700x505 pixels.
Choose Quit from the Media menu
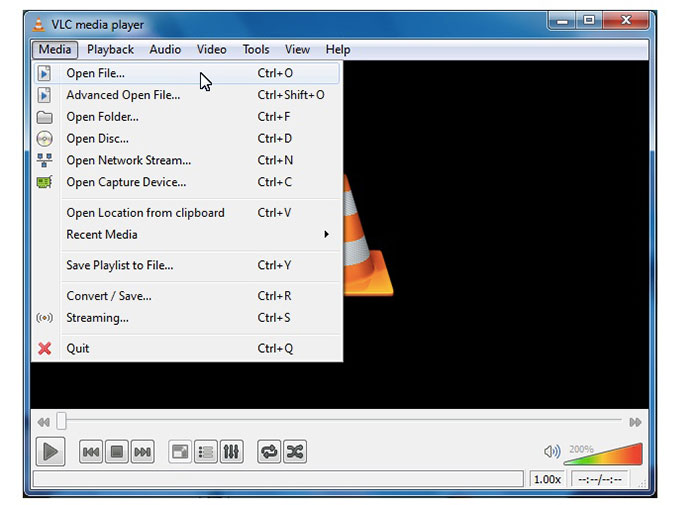pos(187,348)
